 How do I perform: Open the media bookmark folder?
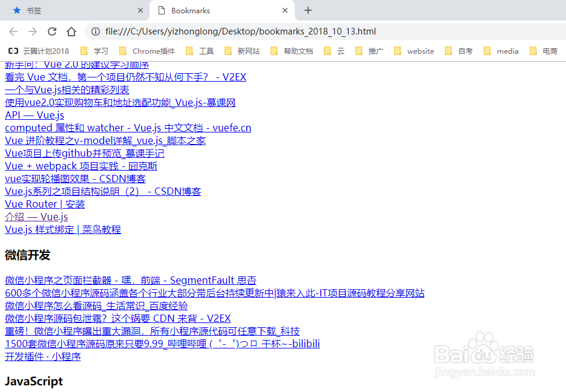(501, 51)
